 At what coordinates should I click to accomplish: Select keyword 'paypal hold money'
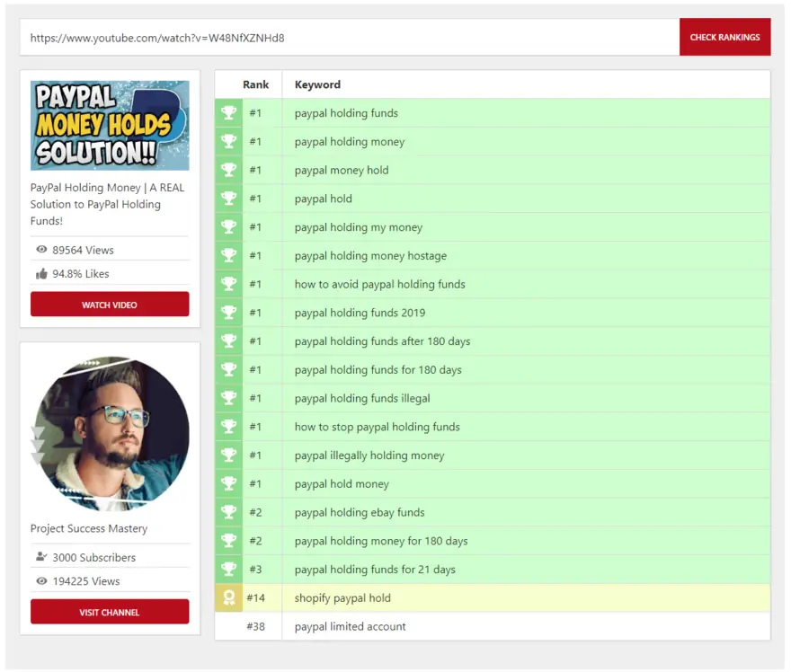[342, 483]
